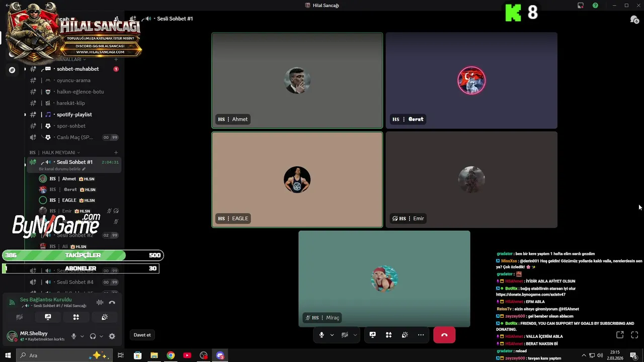Deafen with the headphone icon
This screenshot has height=362, width=644.
click(93, 336)
